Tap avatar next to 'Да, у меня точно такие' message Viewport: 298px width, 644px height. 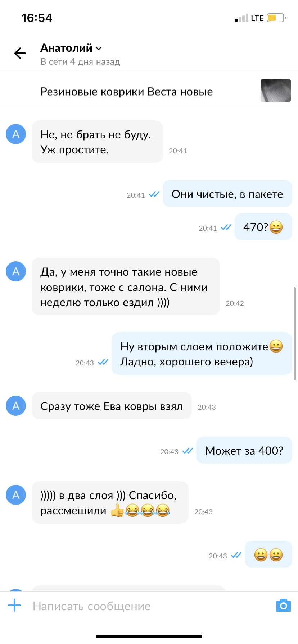(16, 271)
